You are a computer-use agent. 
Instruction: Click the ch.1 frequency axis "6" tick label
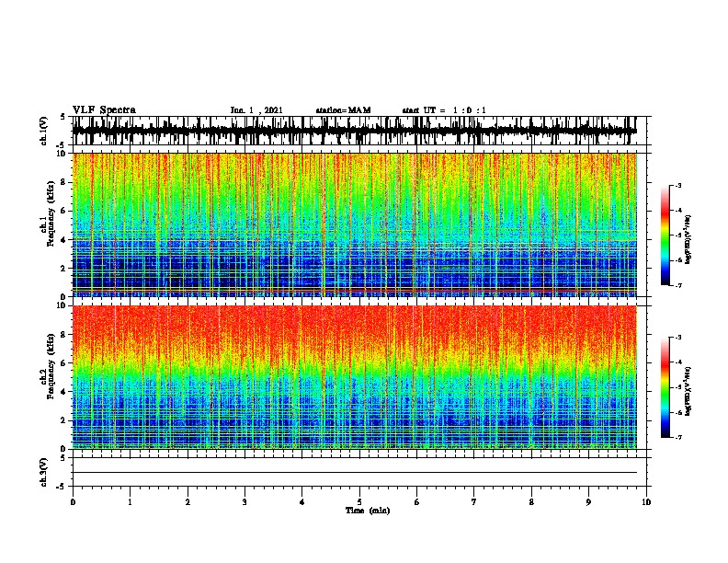(x=64, y=211)
